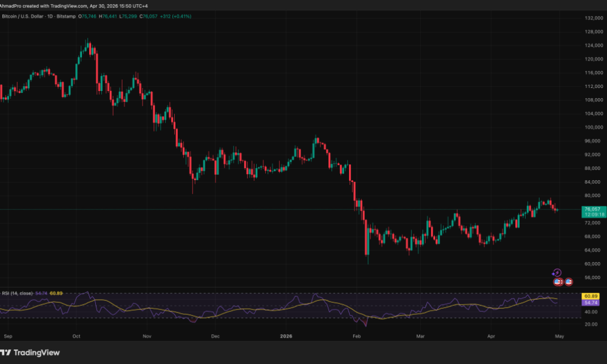
Task: Click the open value O75,746
Action: (x=87, y=16)
